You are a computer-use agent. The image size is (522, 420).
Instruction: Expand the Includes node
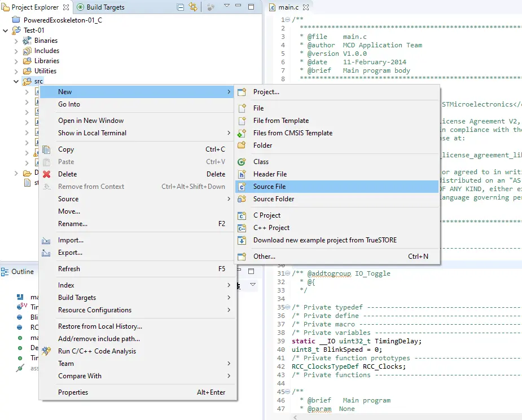pos(16,51)
